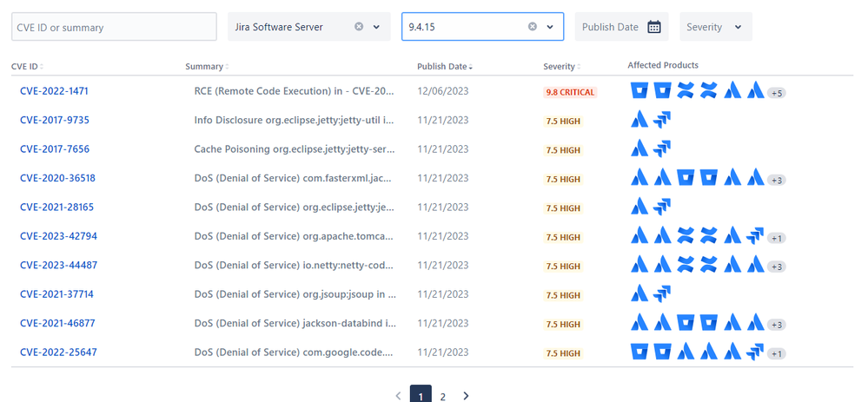Open CVE-2022-1471 details link
868x402 pixels.
(x=54, y=91)
